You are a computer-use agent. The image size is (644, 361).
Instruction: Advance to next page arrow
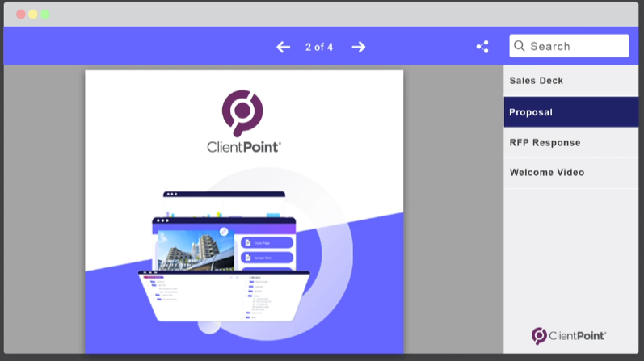coord(359,47)
